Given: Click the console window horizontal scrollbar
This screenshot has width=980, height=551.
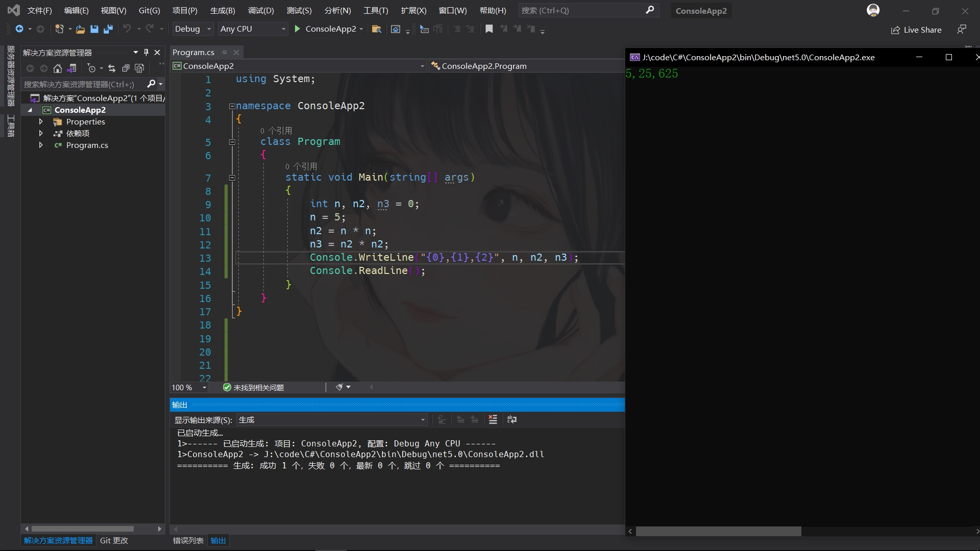Looking at the screenshot, I should tap(718, 532).
